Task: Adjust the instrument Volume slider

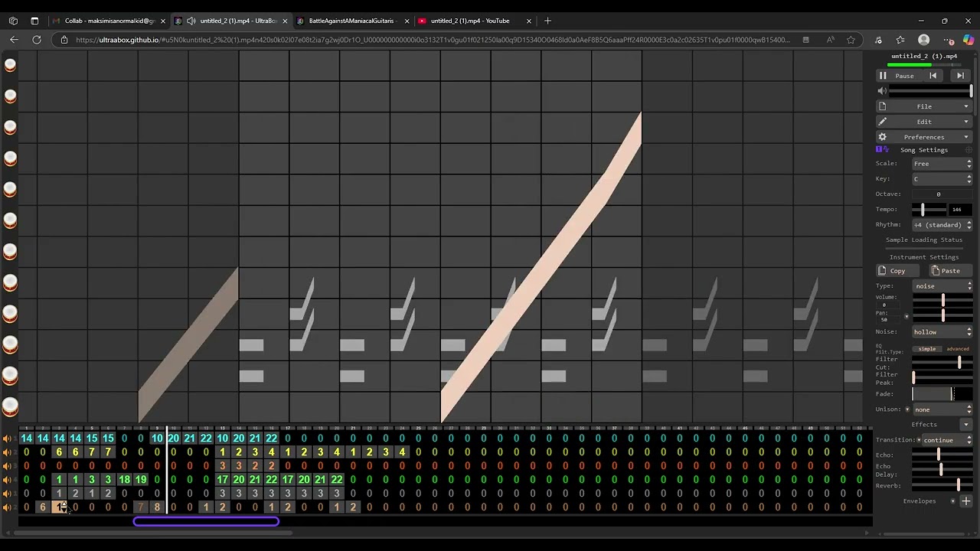Action: click(942, 301)
